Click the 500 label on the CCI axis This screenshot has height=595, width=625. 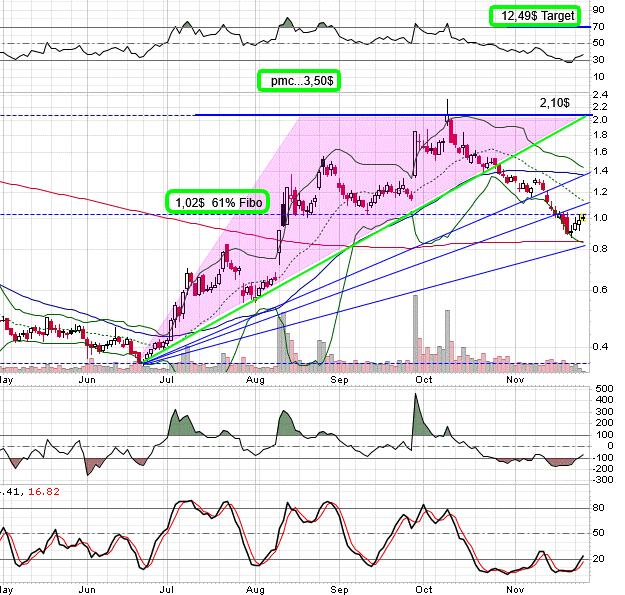click(x=603, y=388)
